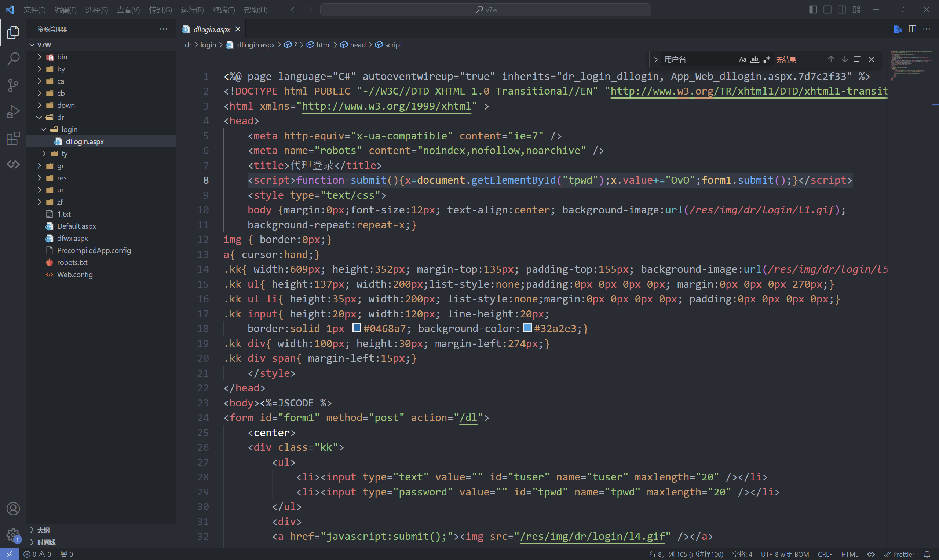Toggle Use Regular Expression in find widget
Image resolution: width=939 pixels, height=560 pixels.
coord(767,59)
